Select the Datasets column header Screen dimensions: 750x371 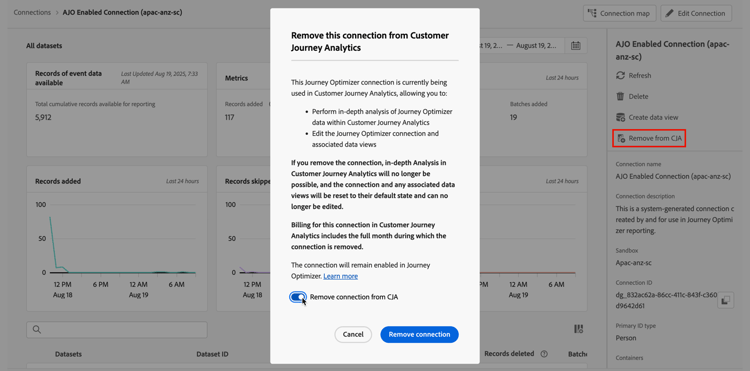click(68, 354)
